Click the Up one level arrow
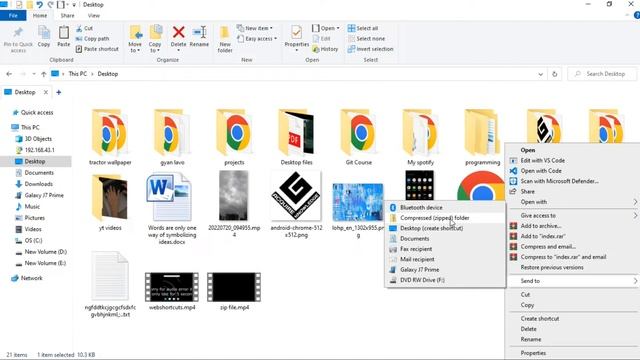The image size is (640, 360). coord(43,74)
